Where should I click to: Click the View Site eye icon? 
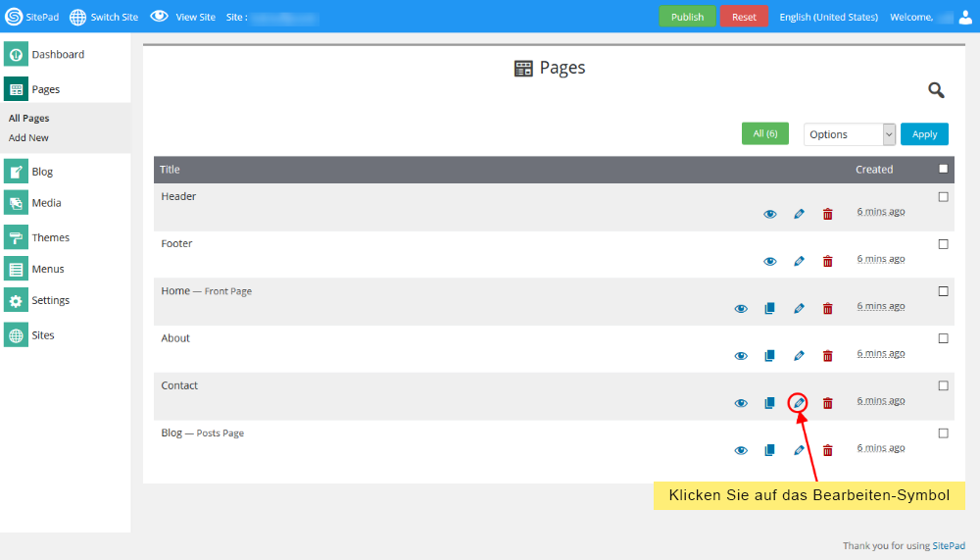click(x=160, y=17)
